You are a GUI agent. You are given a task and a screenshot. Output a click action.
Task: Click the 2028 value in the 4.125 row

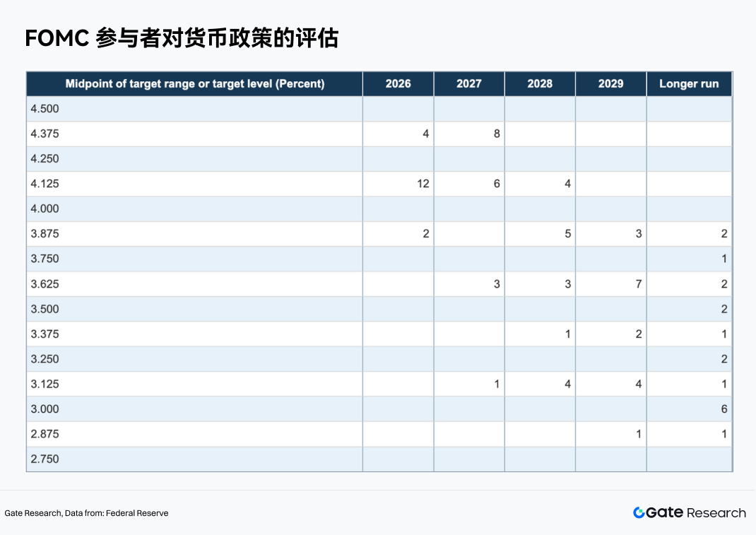pyautogui.click(x=567, y=184)
